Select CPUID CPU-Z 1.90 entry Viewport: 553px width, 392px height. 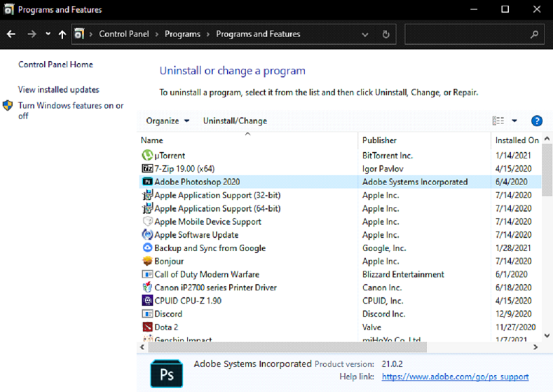188,301
